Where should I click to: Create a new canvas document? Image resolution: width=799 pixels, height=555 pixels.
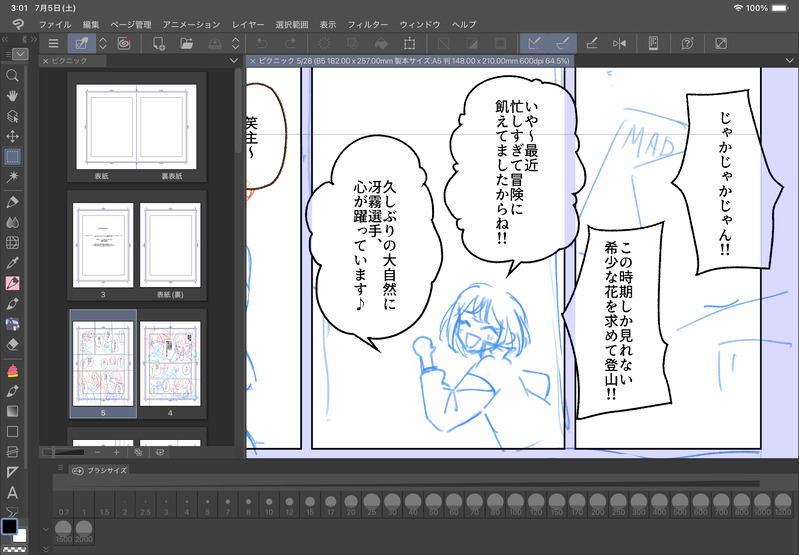click(159, 43)
